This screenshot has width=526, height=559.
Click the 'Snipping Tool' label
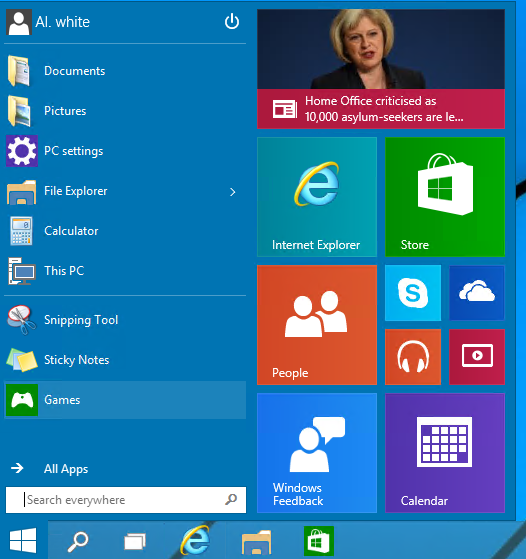click(81, 320)
